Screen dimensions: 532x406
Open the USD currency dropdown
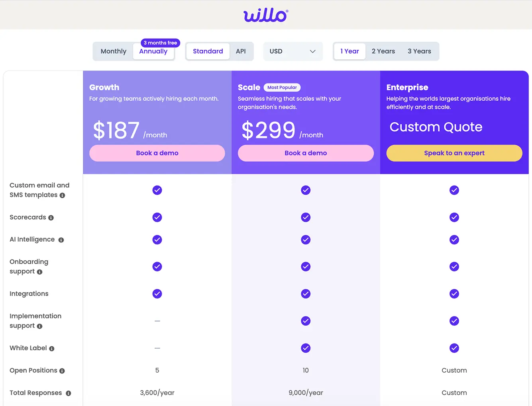293,51
